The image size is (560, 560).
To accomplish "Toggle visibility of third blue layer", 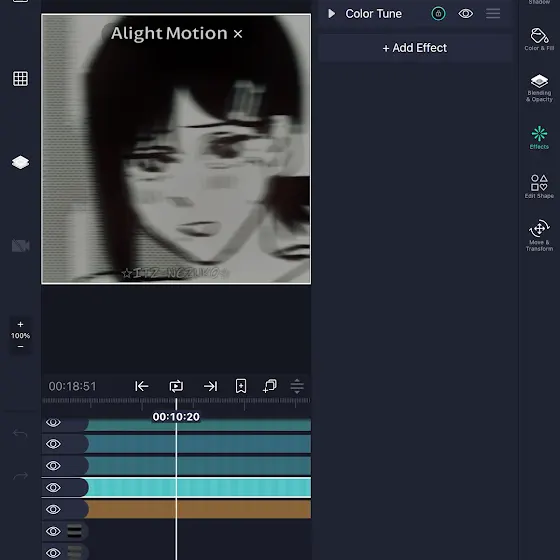I will pyautogui.click(x=53, y=466).
